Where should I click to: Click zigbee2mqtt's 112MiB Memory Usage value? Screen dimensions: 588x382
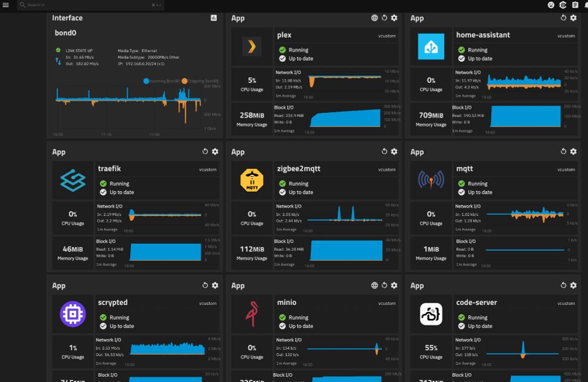click(x=252, y=249)
